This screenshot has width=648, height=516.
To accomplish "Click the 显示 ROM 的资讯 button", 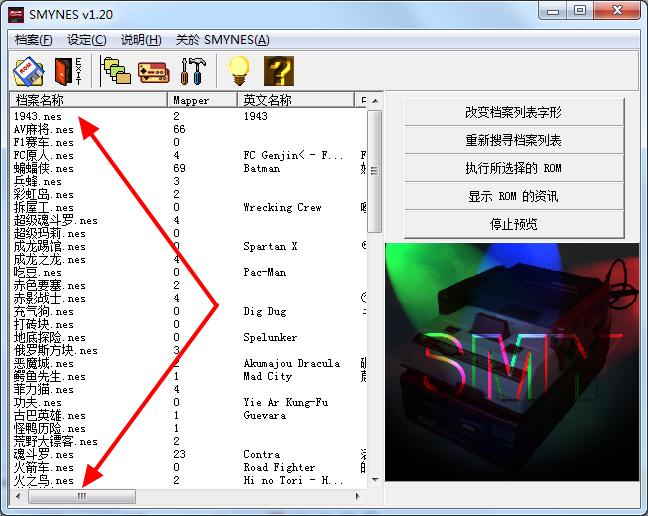I will coord(514,196).
